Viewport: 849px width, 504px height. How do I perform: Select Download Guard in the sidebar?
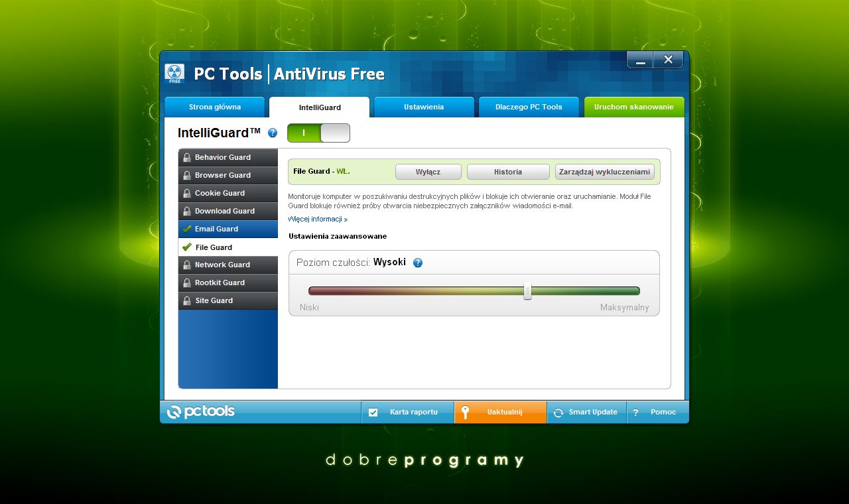tap(228, 212)
